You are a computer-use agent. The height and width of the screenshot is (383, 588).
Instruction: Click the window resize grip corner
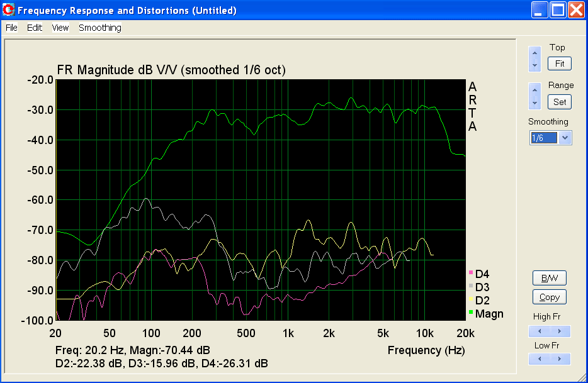click(x=582, y=377)
